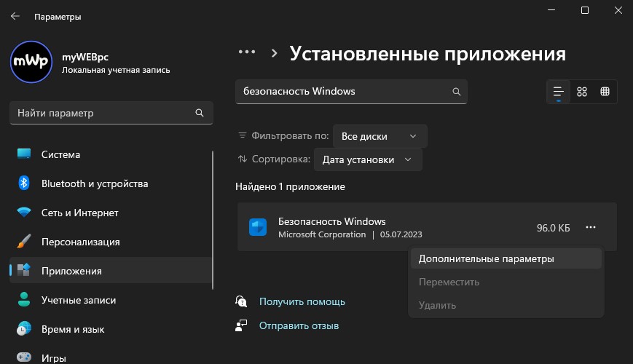The width and height of the screenshot is (633, 364).
Task: Switch to grid view layout
Action: tap(582, 92)
